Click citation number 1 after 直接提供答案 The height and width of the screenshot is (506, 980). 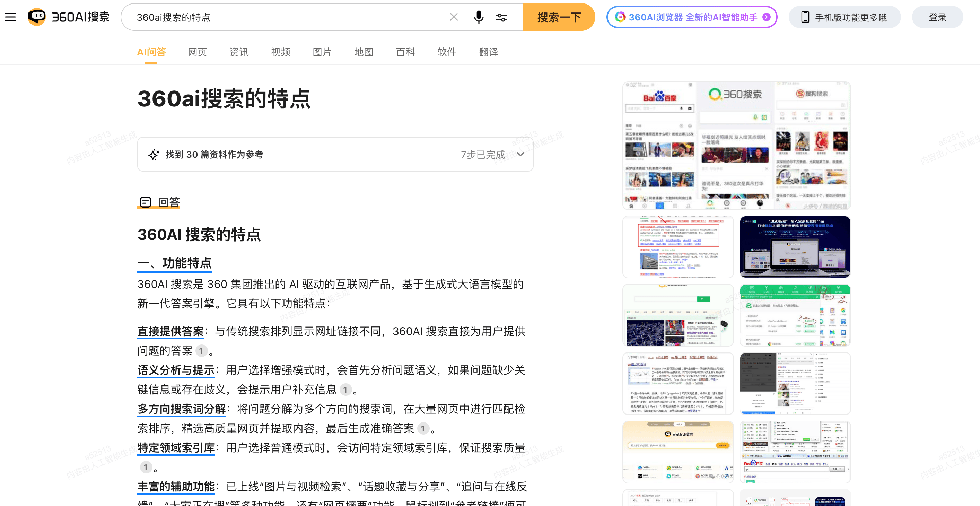pyautogui.click(x=201, y=351)
